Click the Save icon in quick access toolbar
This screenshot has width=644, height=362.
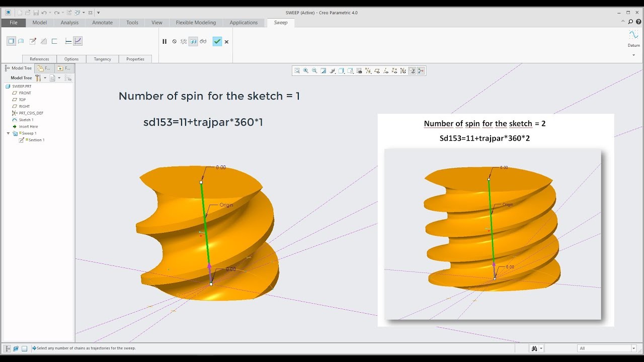[36, 13]
